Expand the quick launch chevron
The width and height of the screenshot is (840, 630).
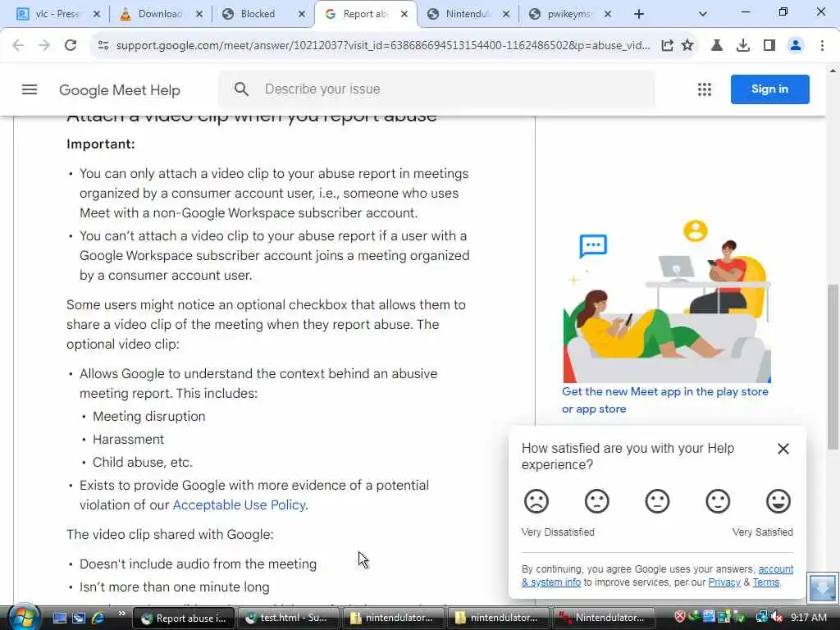122,614
